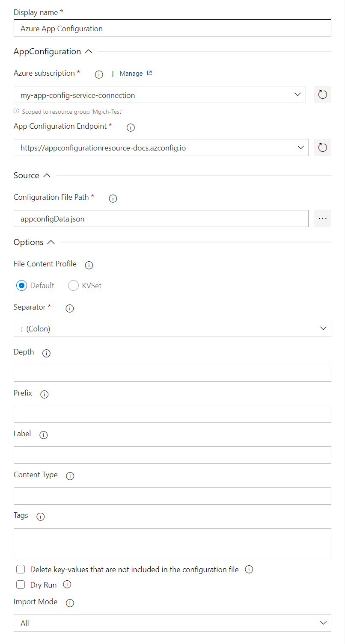Click the Separator info icon
345x644 pixels.
69,308
